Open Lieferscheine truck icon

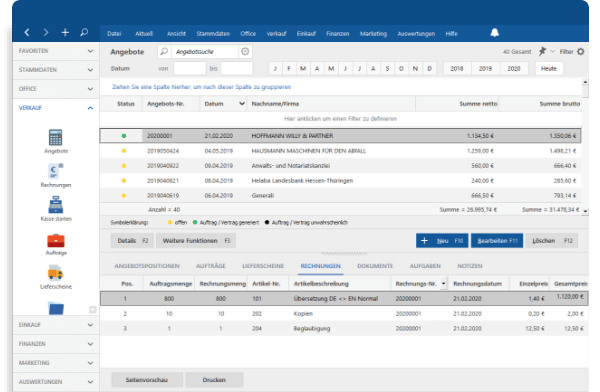click(56, 273)
